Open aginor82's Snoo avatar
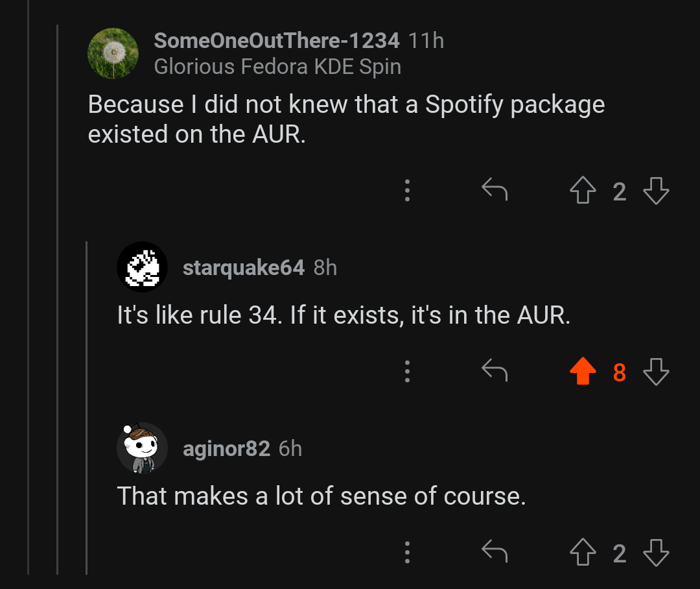This screenshot has width=700, height=589. [143, 448]
